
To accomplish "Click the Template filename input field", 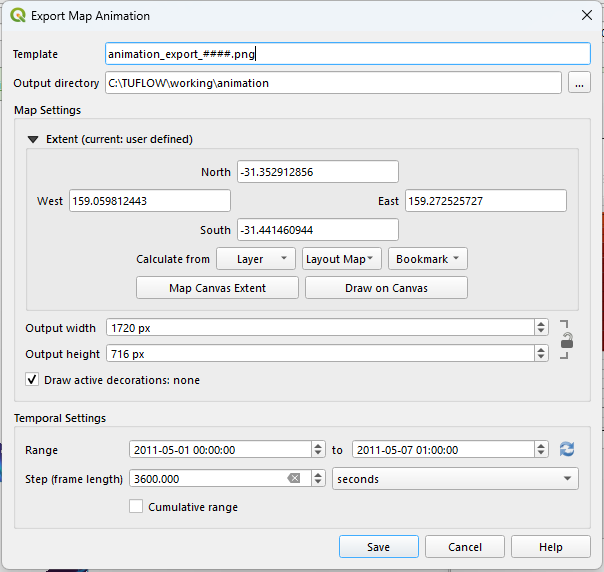I will pos(347,54).
